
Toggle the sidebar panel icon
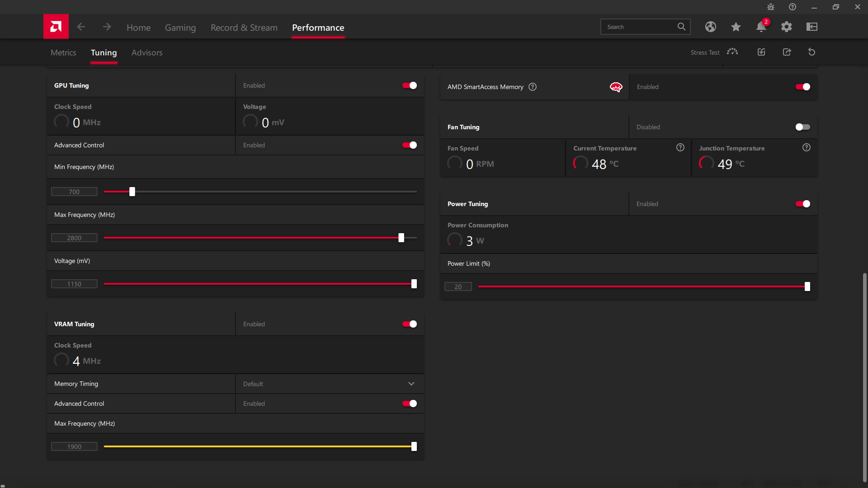point(812,27)
